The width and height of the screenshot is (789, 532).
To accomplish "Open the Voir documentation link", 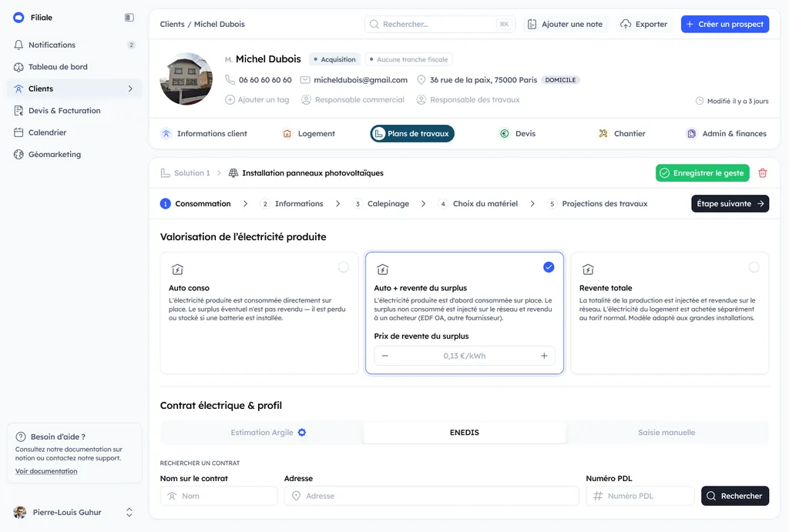I will tap(46, 471).
